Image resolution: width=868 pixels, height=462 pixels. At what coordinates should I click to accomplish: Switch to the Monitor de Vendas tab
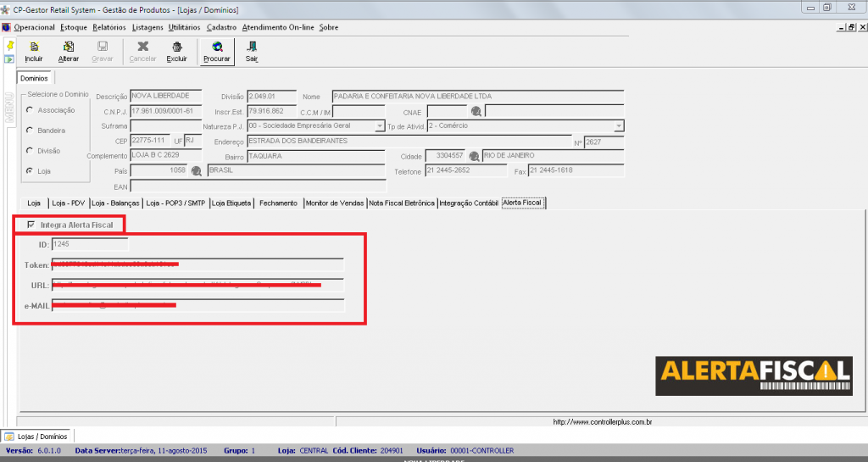tap(335, 203)
